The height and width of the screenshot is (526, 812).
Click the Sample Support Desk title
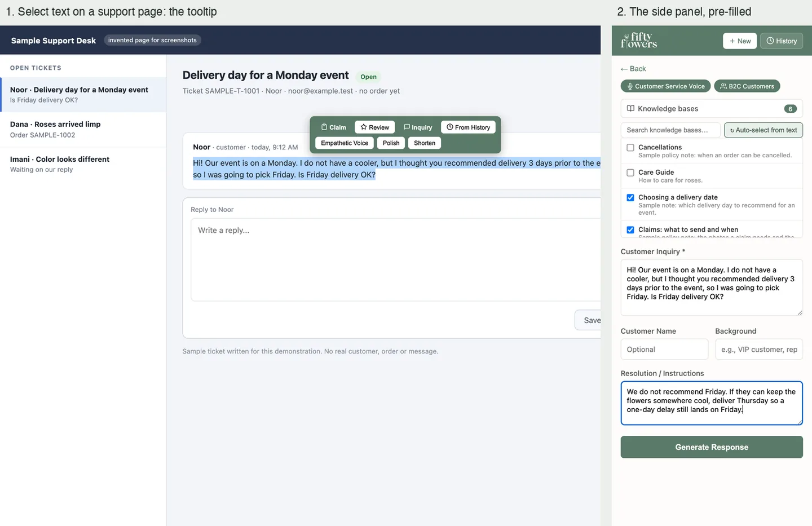point(54,41)
